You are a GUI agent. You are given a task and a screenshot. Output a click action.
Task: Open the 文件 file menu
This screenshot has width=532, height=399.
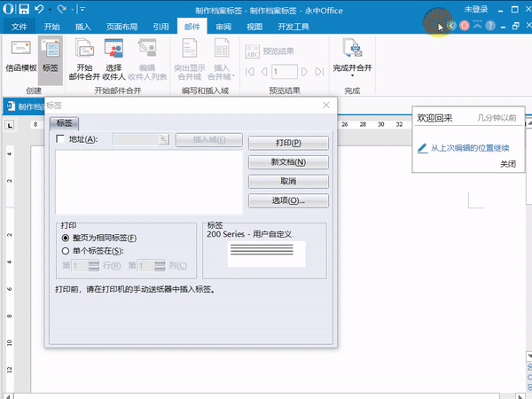click(x=19, y=27)
